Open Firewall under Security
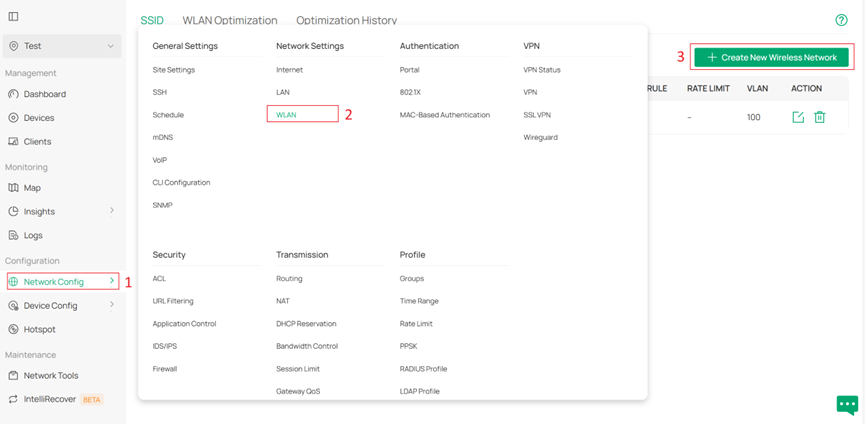Screen dimensions: 865x424 coord(164,369)
